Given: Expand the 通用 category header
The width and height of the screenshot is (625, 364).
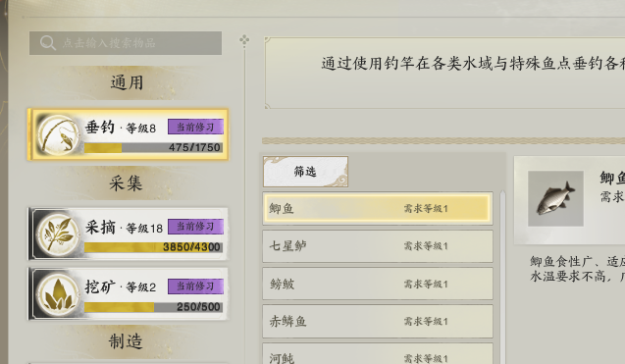Looking at the screenshot, I should [127, 83].
